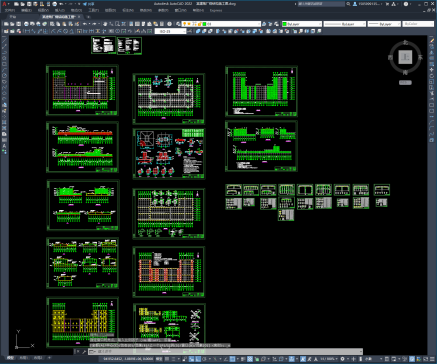Click the title bar search keyword field

(321, 4)
